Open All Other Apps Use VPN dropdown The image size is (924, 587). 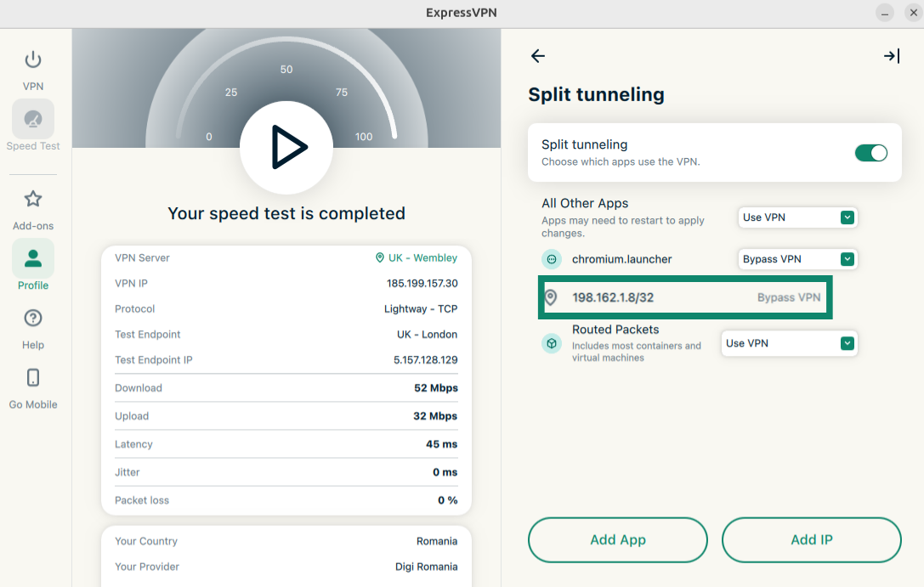[797, 217]
